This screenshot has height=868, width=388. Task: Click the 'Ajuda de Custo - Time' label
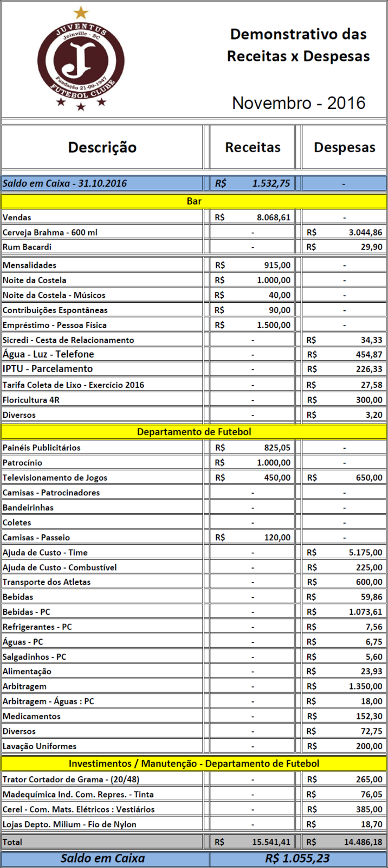coord(45,552)
